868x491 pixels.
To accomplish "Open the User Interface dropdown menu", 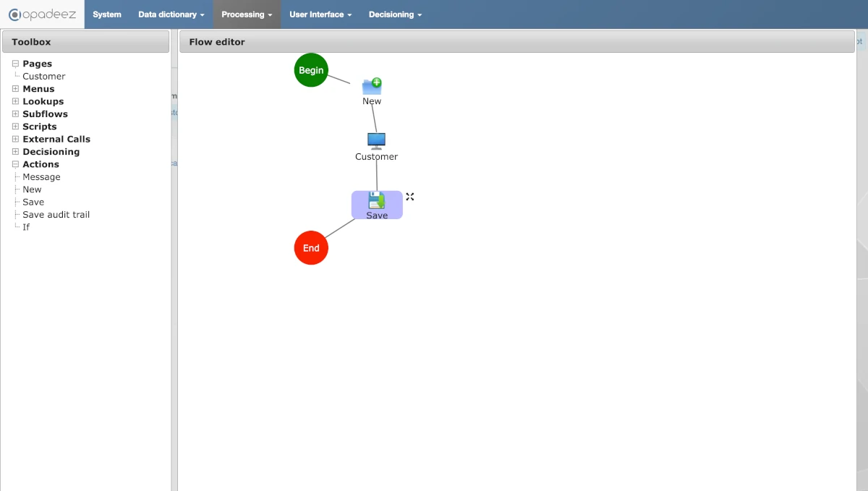I will coord(320,14).
